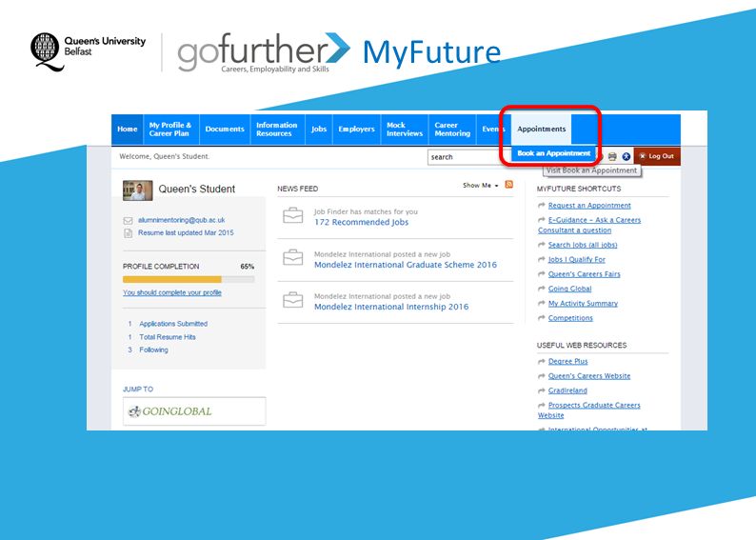Click arrow icon beside Competitions

542,318
